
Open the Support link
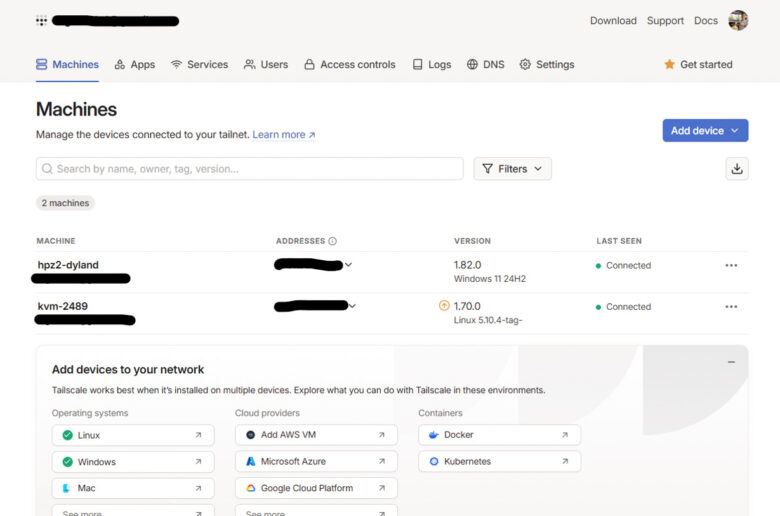pyautogui.click(x=665, y=21)
